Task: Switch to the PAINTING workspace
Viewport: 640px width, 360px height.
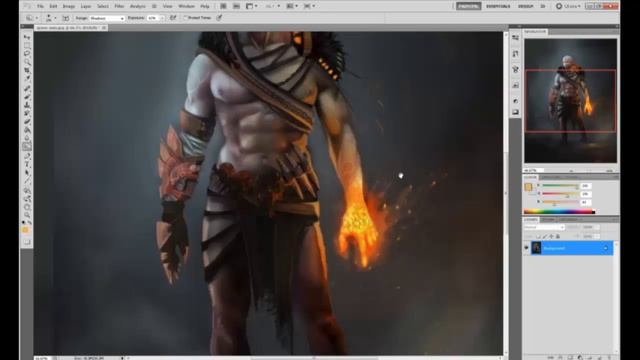Action: click(x=469, y=6)
